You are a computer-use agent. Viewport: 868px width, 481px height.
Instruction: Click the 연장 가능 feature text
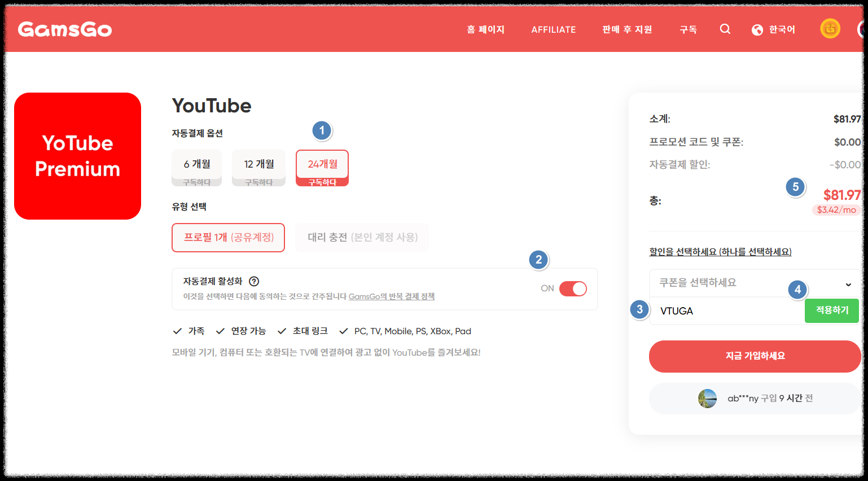(x=248, y=331)
